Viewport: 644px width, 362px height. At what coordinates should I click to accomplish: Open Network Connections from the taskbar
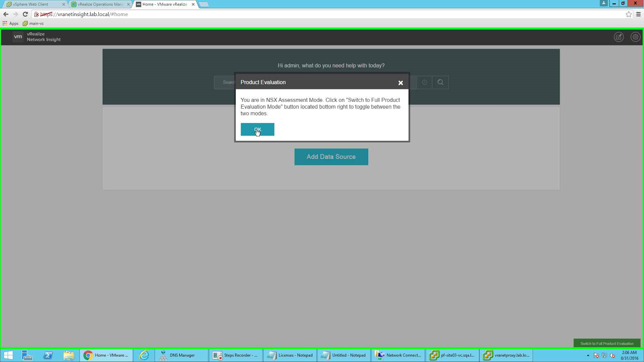398,355
